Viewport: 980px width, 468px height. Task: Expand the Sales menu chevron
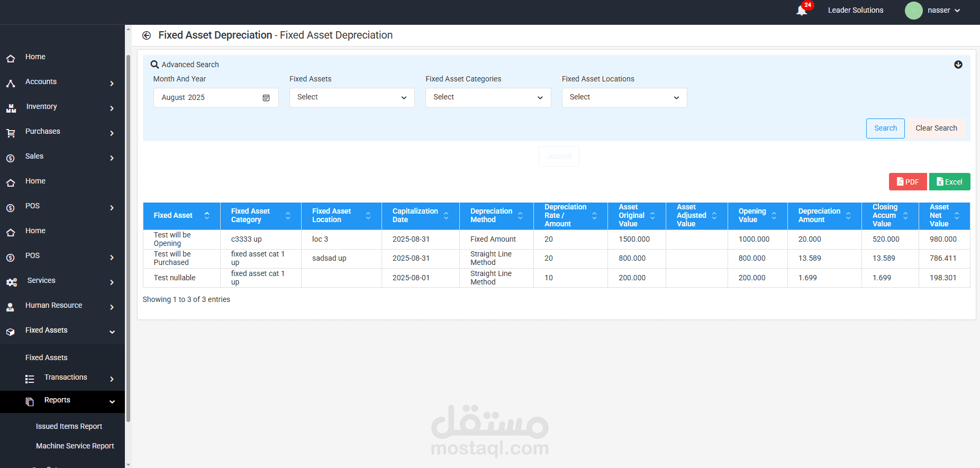(x=112, y=158)
